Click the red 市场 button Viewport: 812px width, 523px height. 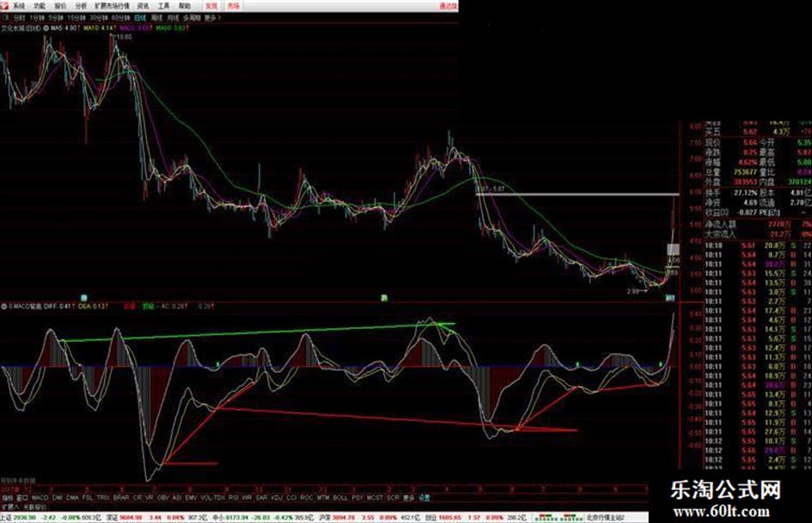click(233, 6)
